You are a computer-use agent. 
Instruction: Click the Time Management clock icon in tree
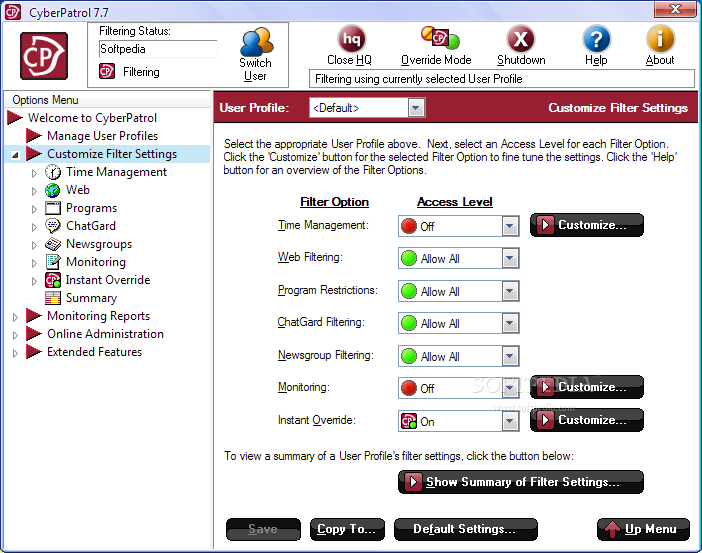pos(53,172)
